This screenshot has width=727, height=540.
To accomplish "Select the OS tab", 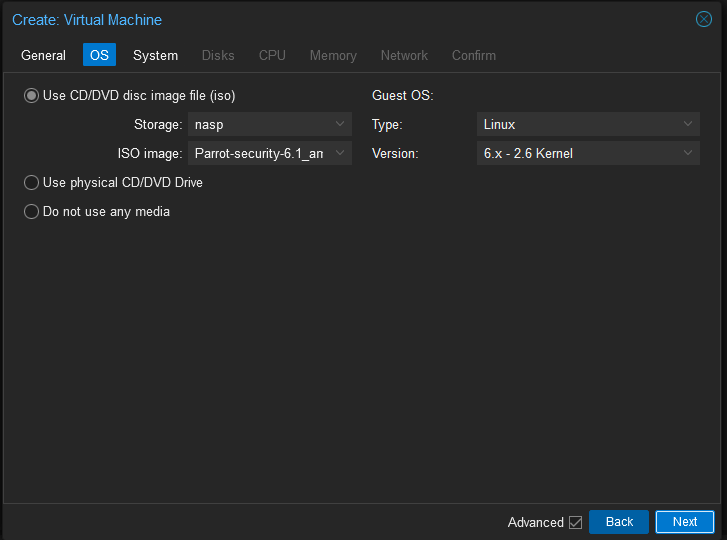I will pos(99,55).
